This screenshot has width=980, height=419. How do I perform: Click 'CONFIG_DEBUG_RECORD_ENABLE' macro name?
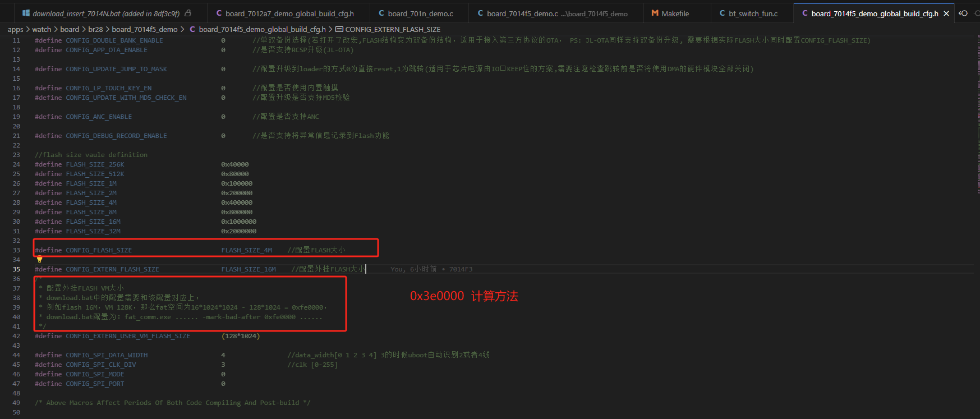click(x=116, y=136)
